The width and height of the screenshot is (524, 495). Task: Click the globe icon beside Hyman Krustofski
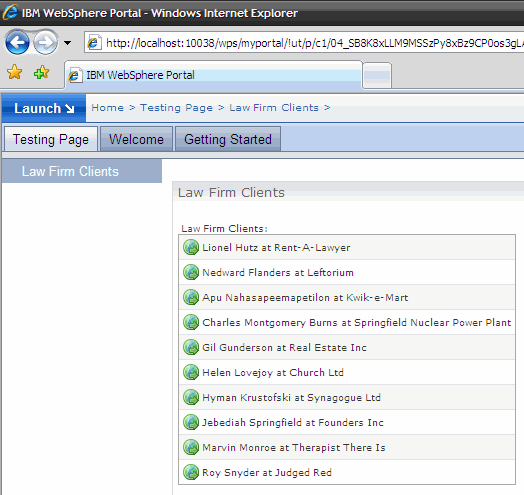coord(191,397)
